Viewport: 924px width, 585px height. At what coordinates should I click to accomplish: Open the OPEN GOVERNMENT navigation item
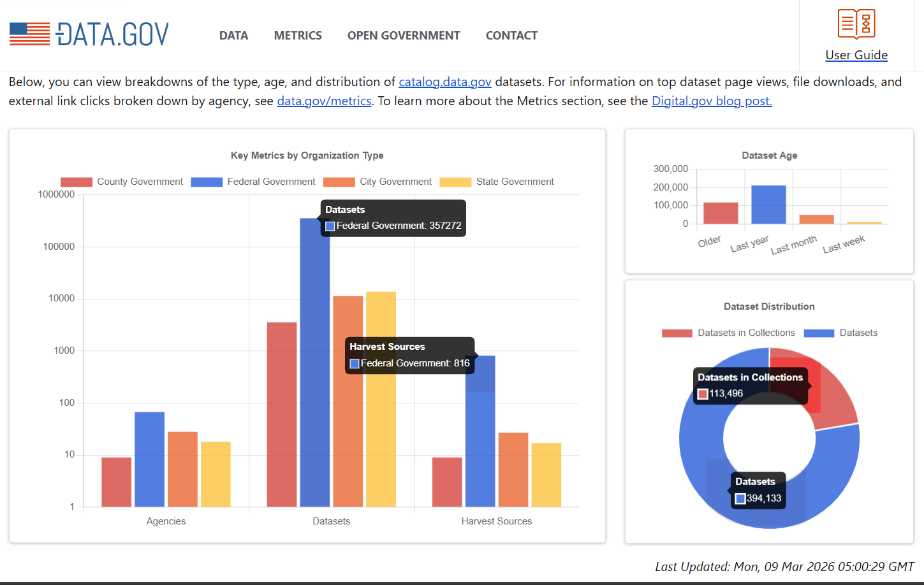click(404, 35)
